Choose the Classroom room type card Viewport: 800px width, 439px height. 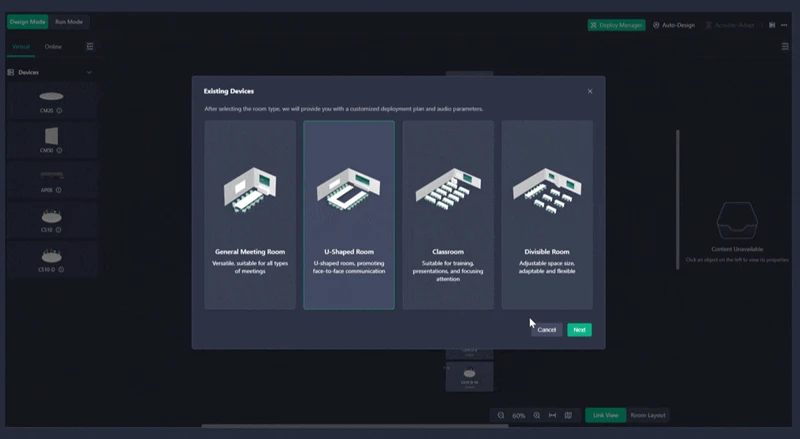448,215
